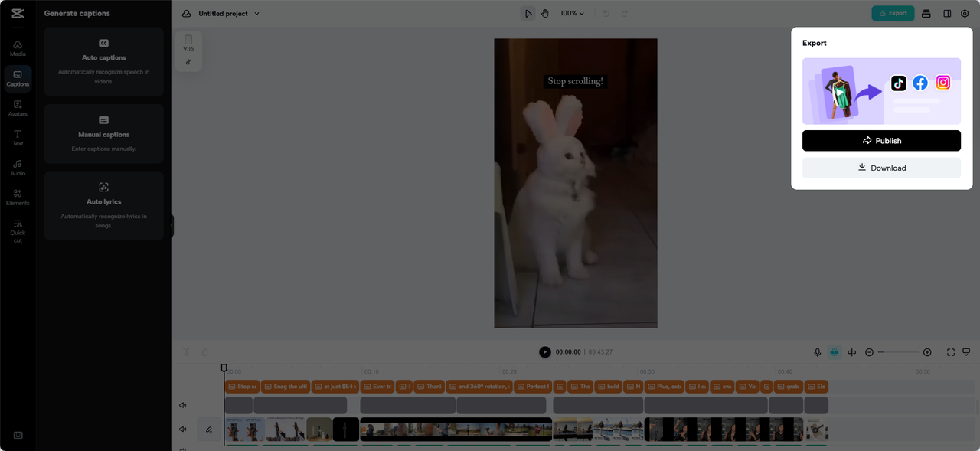Click the microphone record voiceover icon

point(817,352)
